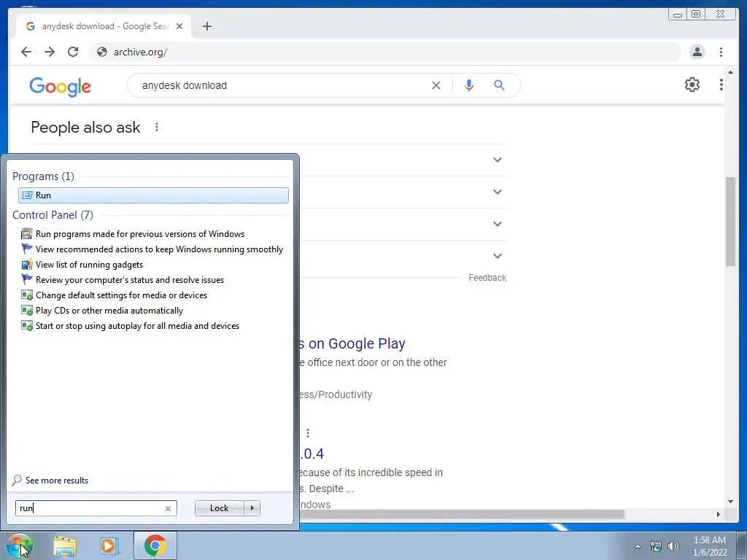
Task: Click the site info globe icon in the address bar
Action: [102, 52]
